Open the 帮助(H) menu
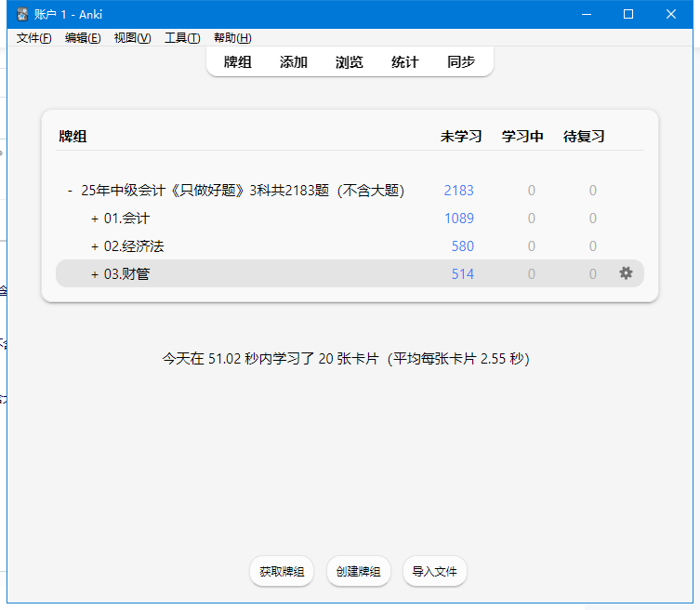This screenshot has height=610, width=700. point(232,38)
